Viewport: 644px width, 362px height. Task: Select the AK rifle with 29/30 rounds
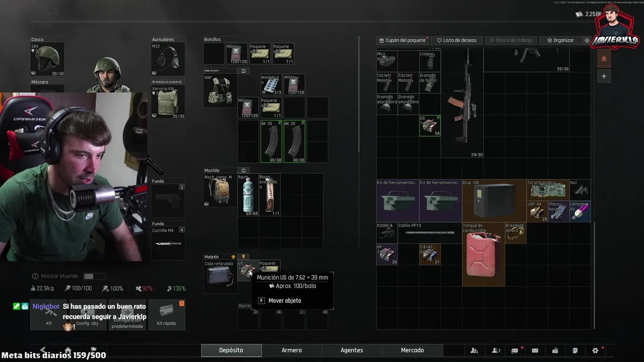point(462,104)
